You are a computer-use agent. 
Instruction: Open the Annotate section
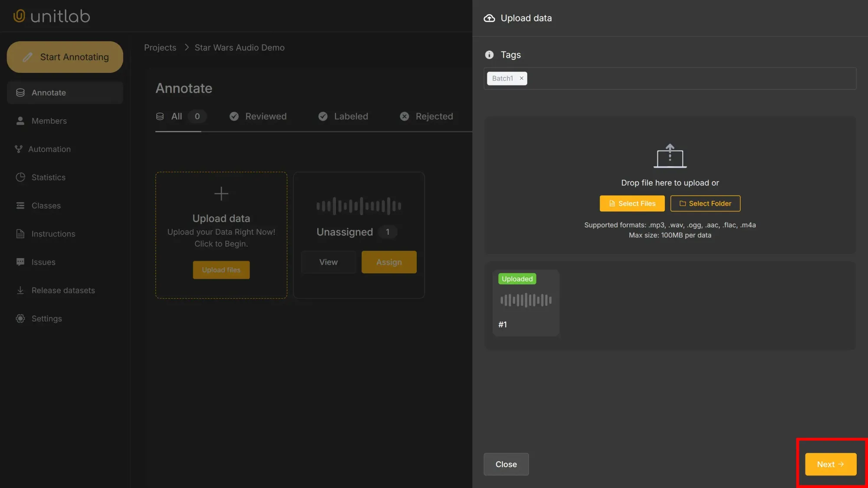48,92
